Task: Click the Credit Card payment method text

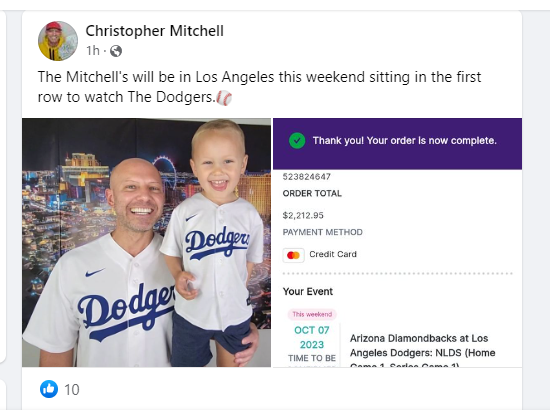Action: [333, 254]
